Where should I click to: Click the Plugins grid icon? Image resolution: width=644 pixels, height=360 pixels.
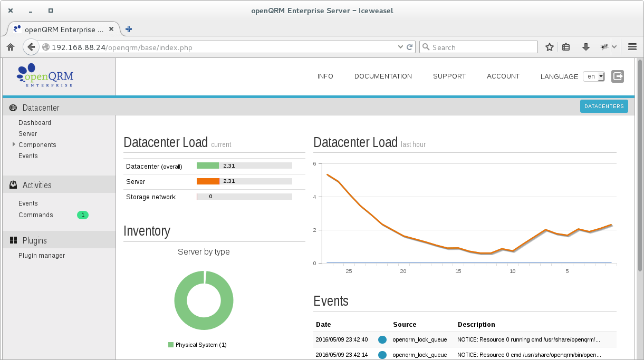[x=13, y=240]
